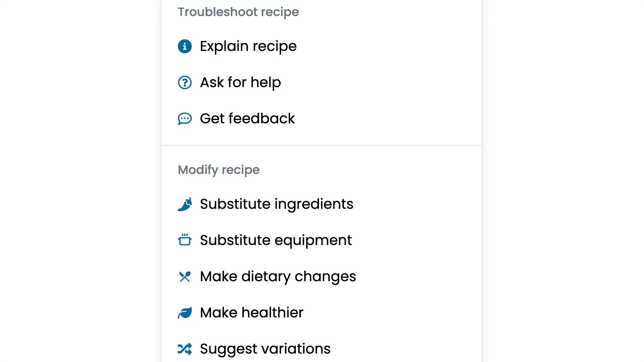Click inside the Modify recipe panel area

(x=402, y=251)
